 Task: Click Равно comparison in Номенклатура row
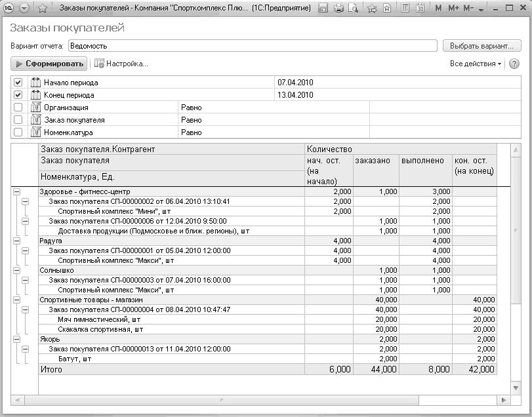tap(192, 132)
